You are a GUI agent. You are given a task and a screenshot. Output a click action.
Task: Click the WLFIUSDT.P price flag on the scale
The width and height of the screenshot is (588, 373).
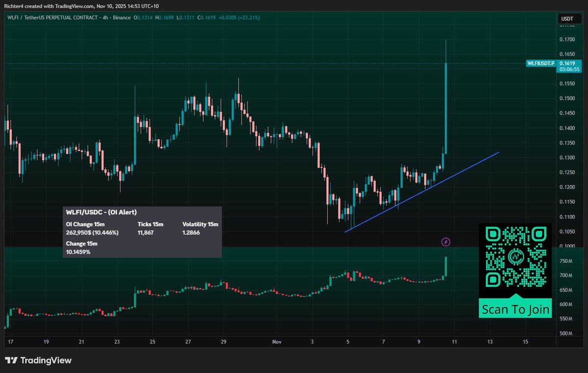pos(540,64)
